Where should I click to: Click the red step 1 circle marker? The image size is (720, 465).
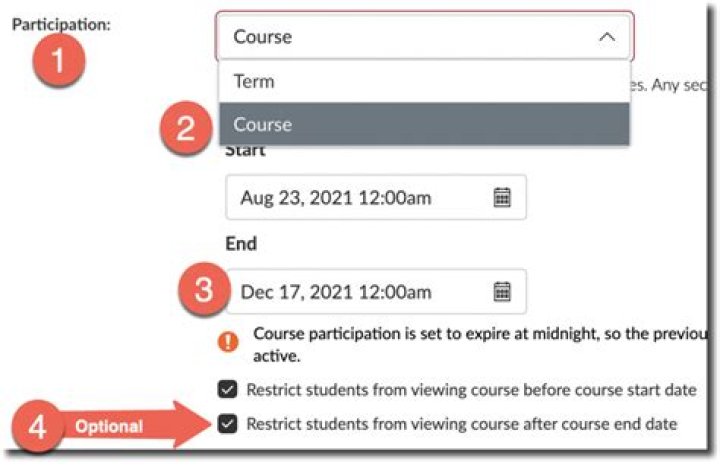(57, 61)
